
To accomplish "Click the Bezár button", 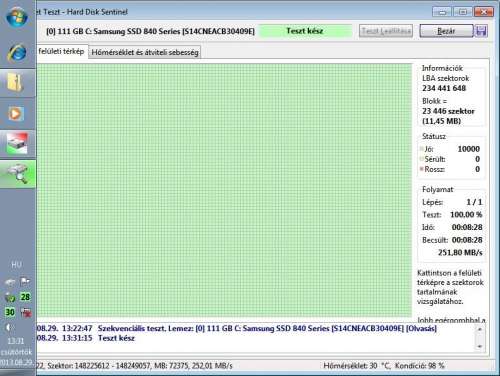I will pos(446,31).
